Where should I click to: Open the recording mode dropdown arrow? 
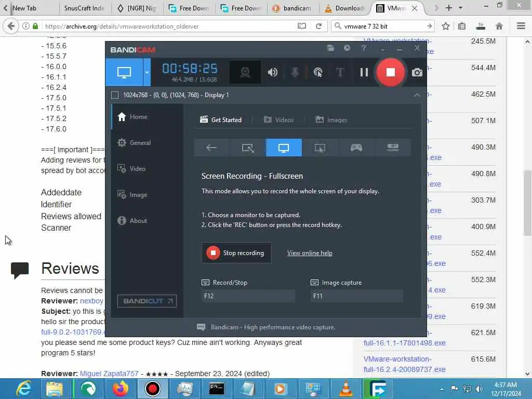coord(147,72)
